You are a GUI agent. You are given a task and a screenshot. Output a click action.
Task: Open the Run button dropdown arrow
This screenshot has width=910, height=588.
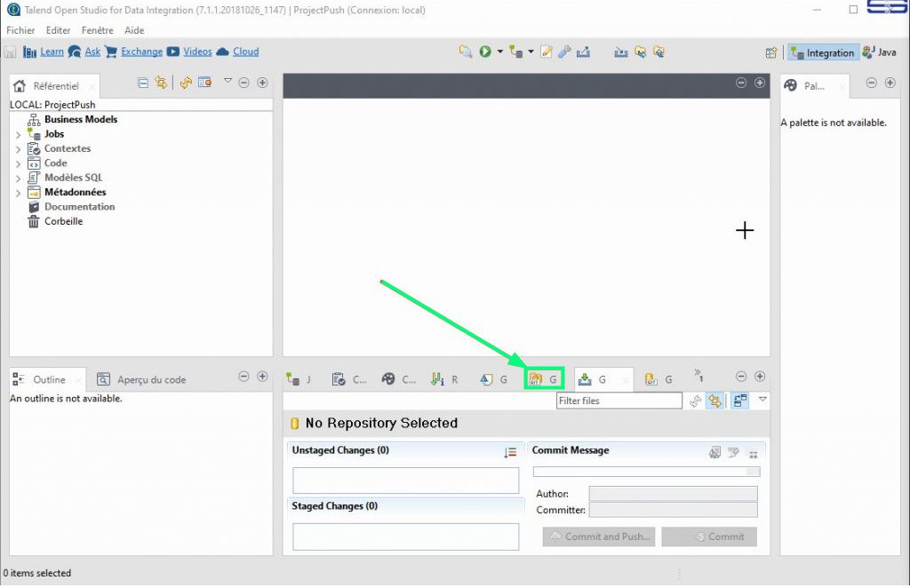tap(499, 52)
